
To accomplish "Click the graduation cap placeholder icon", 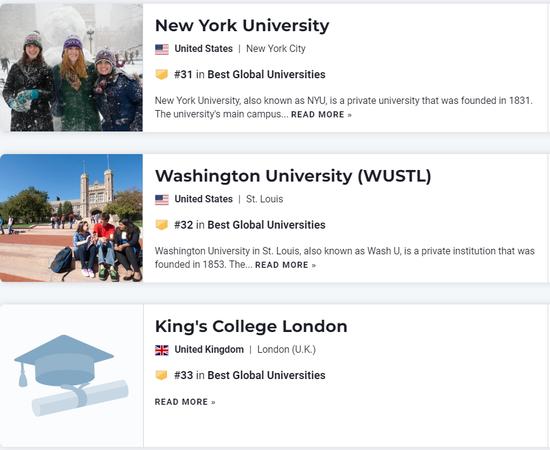I will coord(64,361).
